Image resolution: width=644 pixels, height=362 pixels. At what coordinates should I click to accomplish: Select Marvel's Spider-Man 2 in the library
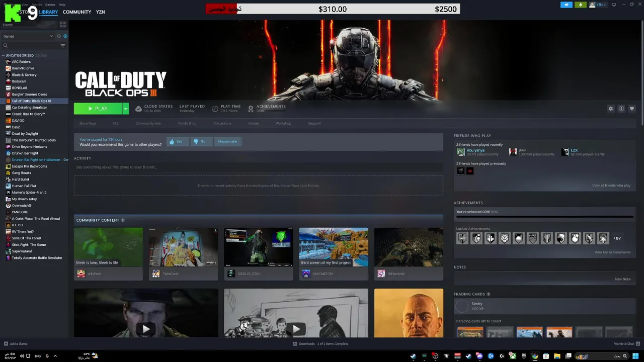[x=29, y=193]
